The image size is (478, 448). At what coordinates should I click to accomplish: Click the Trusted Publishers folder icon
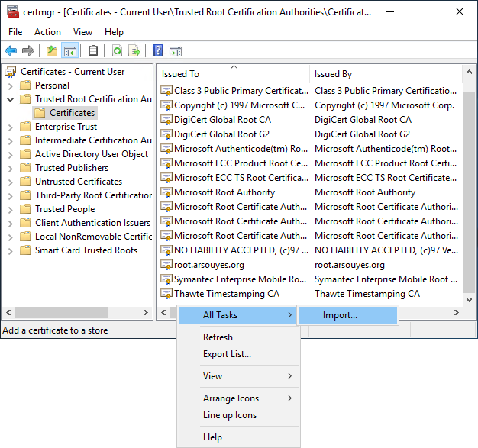click(x=25, y=168)
